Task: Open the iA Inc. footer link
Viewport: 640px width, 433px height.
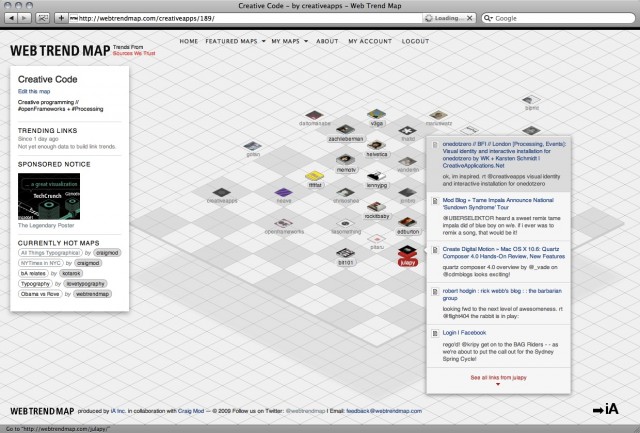Action: 118,411
